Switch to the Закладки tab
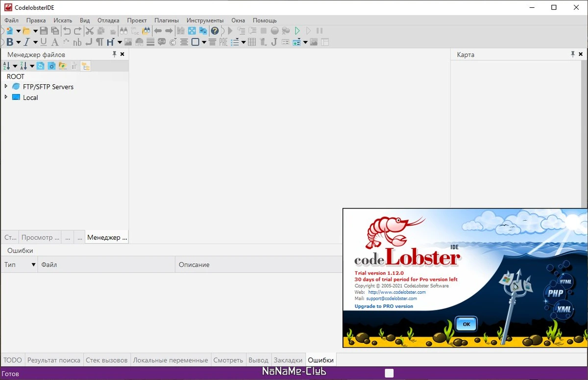The image size is (588, 380). 288,360
